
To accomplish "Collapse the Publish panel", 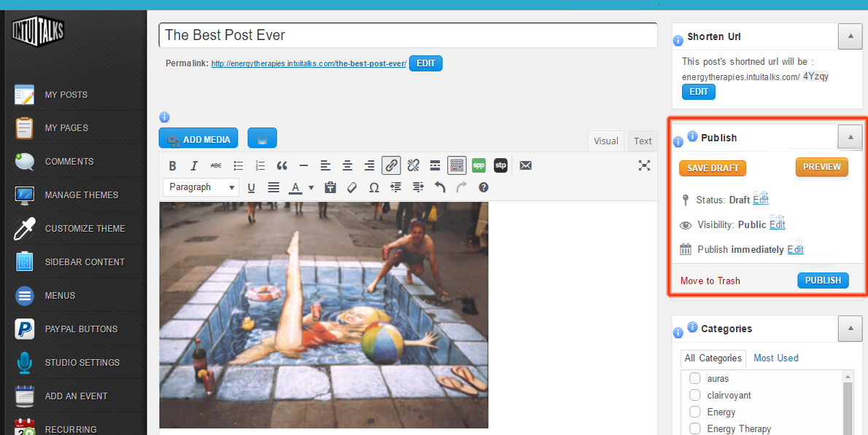I will click(850, 137).
